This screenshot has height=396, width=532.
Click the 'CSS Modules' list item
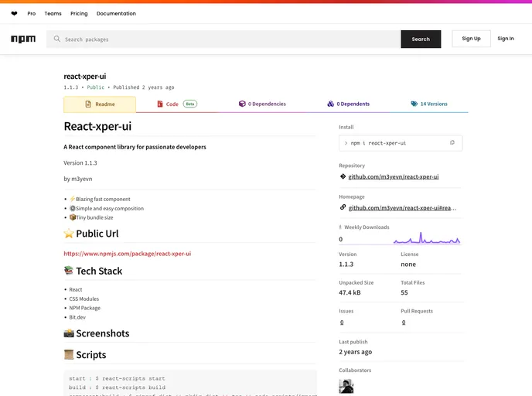coord(84,299)
